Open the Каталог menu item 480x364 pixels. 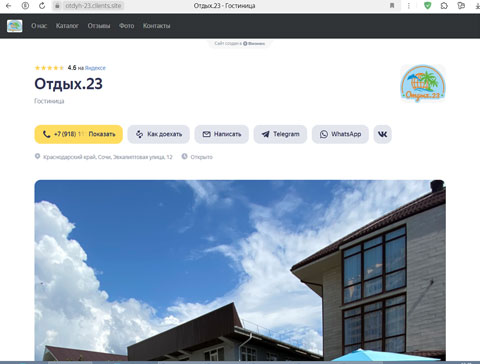pos(67,26)
